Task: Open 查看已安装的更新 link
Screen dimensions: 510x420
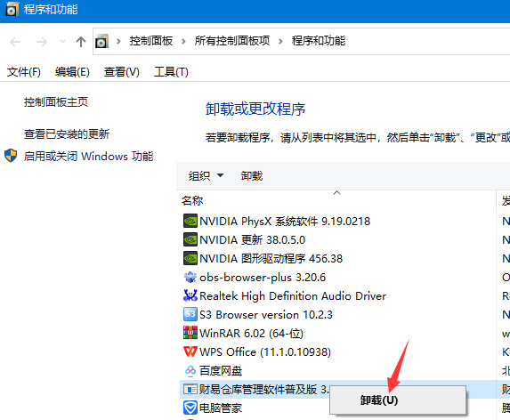Action: point(67,134)
